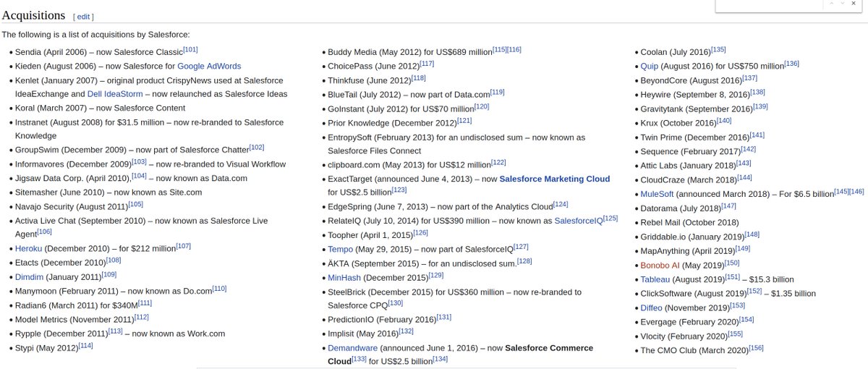Click the Salesforce Marketing Cloud link
Image resolution: width=868 pixels, height=369 pixels.
[x=555, y=179]
